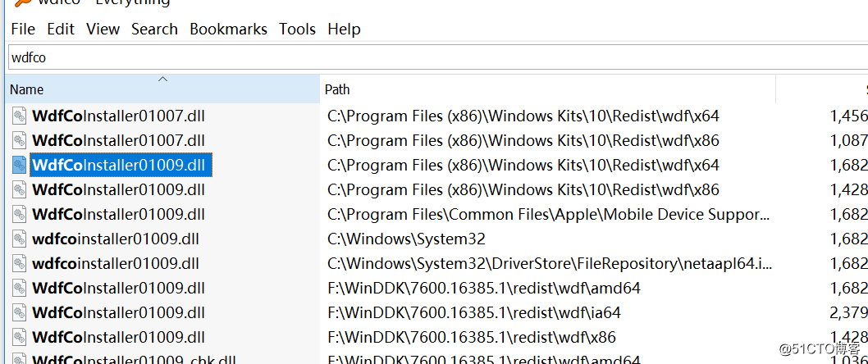
Task: Click DLL icon of the WinDDK redist\wdf\ia64 row
Action: pos(20,312)
